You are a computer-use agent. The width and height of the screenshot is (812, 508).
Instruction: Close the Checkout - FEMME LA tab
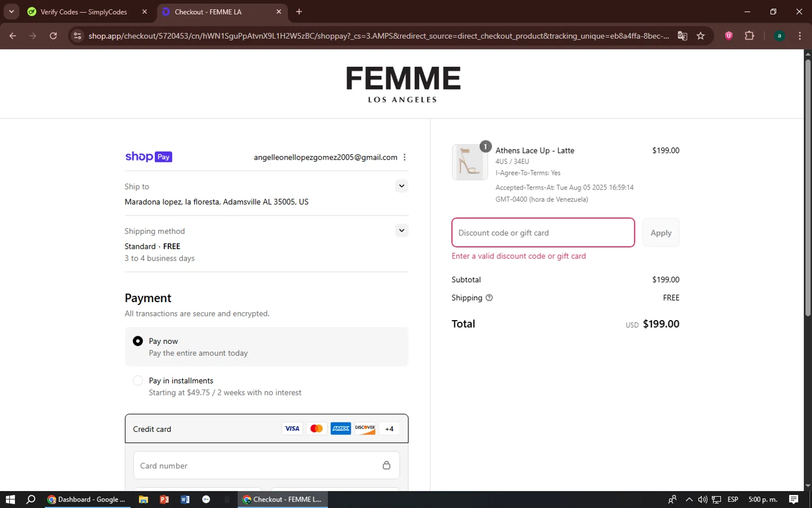coord(279,11)
